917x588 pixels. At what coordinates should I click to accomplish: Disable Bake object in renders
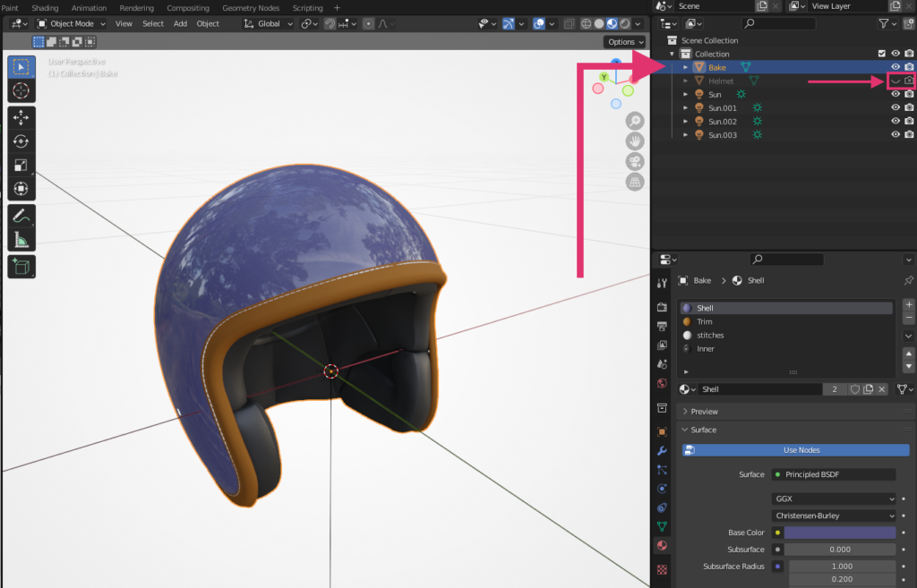click(x=909, y=67)
